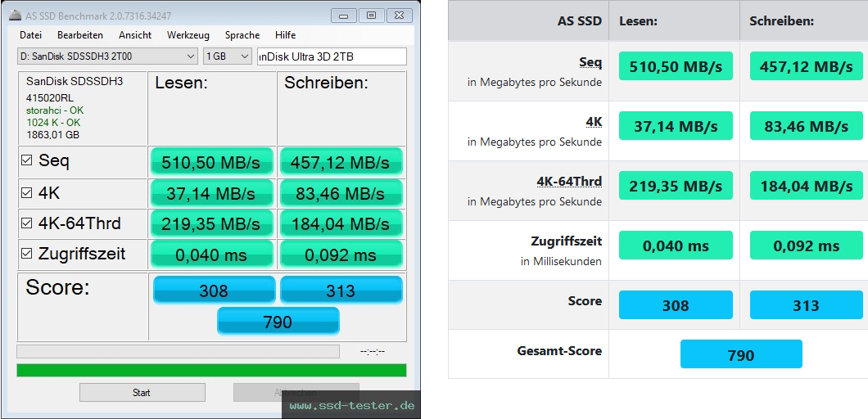Click access time read 0,040 ms in app
Image resolution: width=868 pixels, height=419 pixels.
[x=211, y=254]
